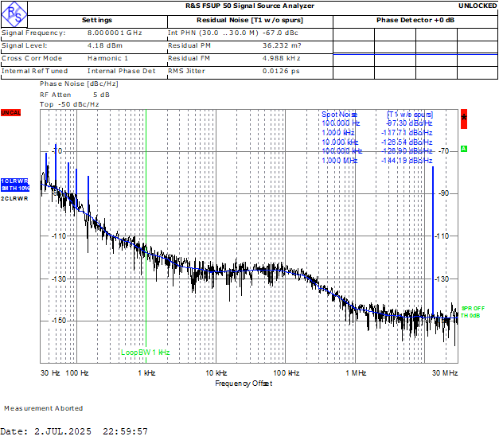The width and height of the screenshot is (499, 448).
Task: Select the 2 CLRWR trace label
Action: [14, 198]
